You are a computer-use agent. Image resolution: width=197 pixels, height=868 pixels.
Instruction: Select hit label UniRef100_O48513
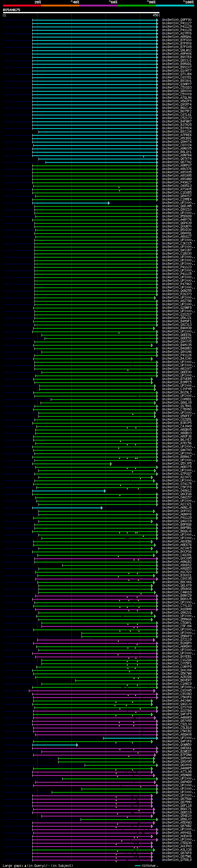(176, 186)
